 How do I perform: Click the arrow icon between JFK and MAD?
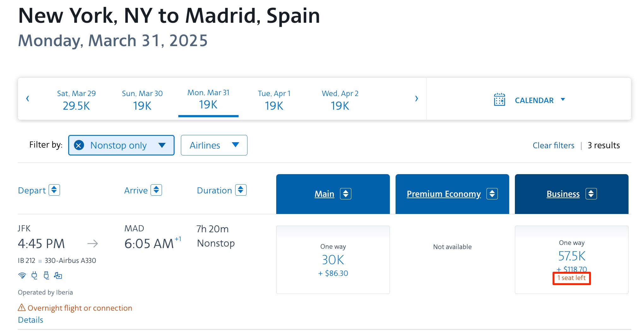(x=93, y=243)
